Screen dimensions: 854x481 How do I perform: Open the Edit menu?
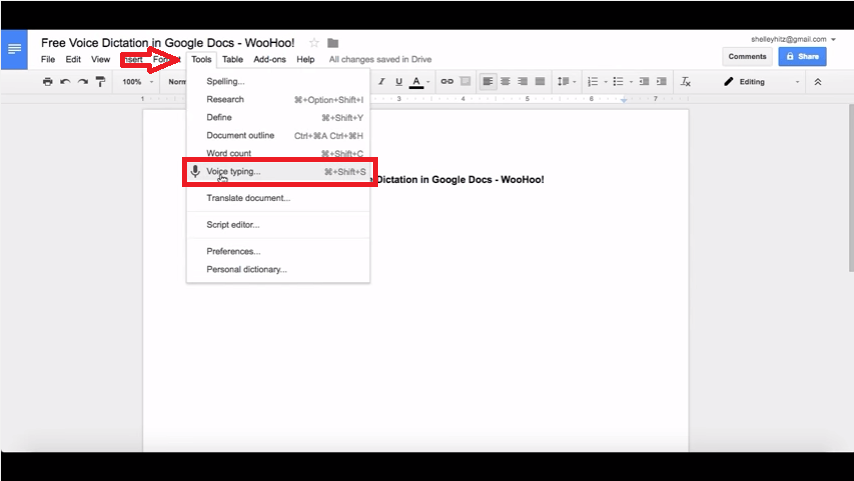pos(73,59)
